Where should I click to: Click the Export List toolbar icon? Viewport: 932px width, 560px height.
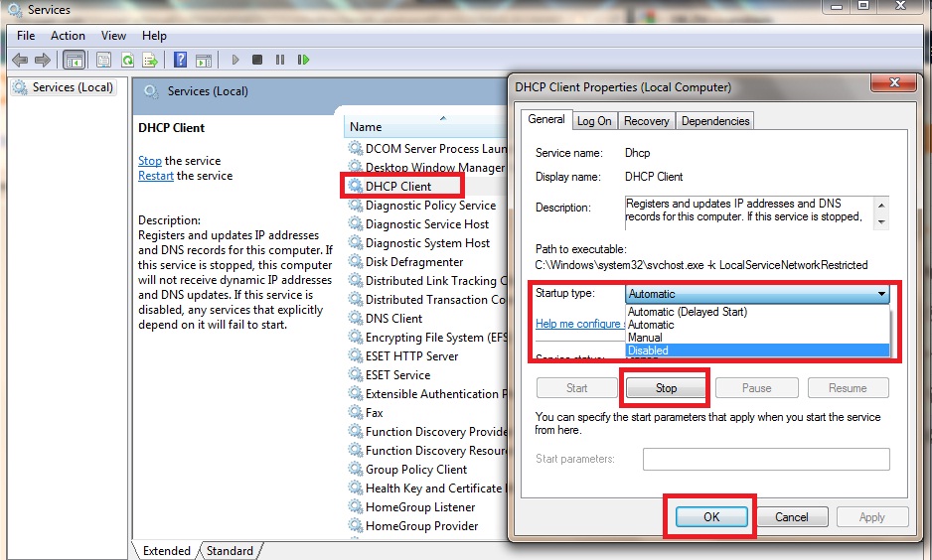pos(150,60)
